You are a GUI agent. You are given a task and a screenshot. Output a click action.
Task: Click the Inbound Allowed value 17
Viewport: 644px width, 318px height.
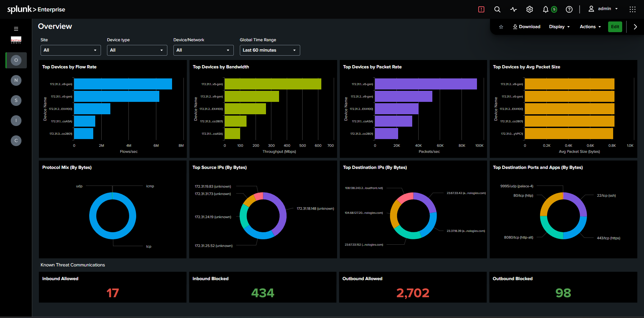(113, 293)
